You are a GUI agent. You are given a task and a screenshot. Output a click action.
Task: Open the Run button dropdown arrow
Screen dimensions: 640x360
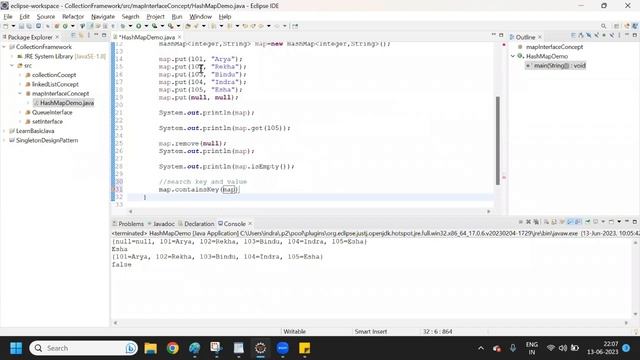pyautogui.click(x=146, y=26)
